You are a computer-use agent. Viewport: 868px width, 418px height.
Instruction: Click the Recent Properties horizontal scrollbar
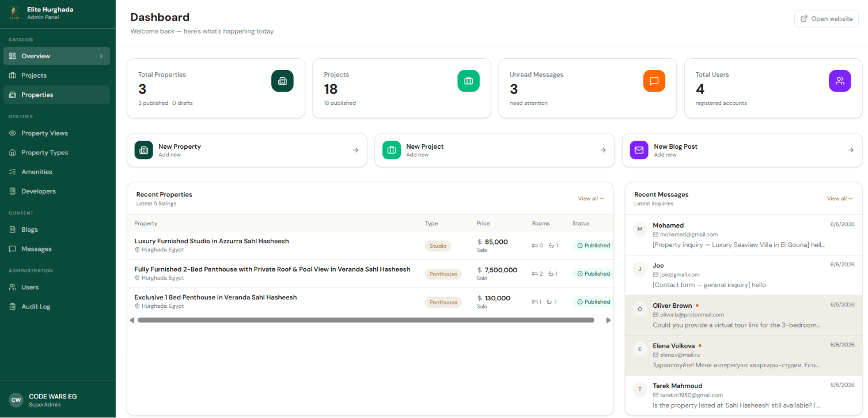click(x=366, y=320)
